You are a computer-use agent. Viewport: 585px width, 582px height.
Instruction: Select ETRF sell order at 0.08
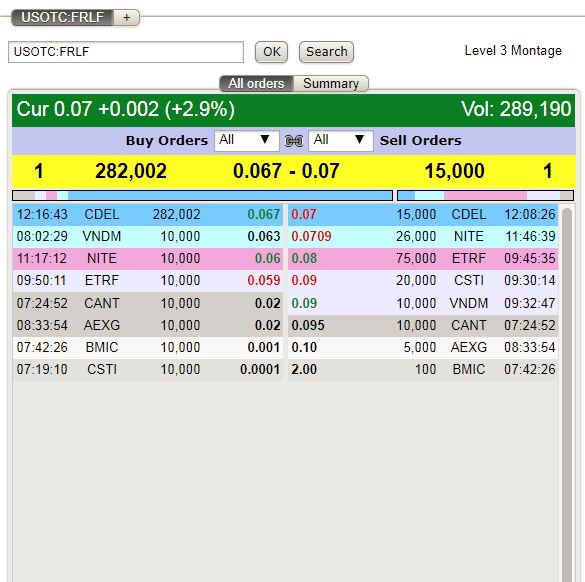click(423, 259)
